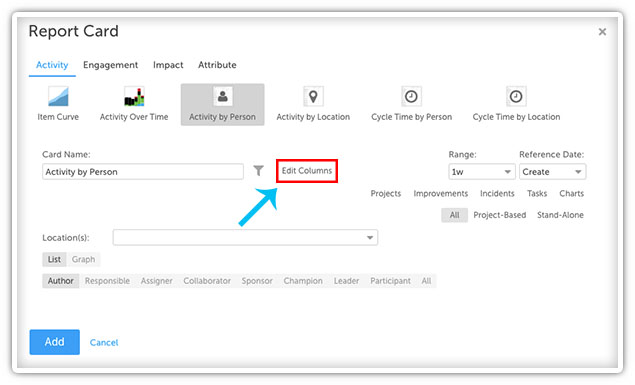
Task: Toggle the Charts filter
Action: click(571, 194)
